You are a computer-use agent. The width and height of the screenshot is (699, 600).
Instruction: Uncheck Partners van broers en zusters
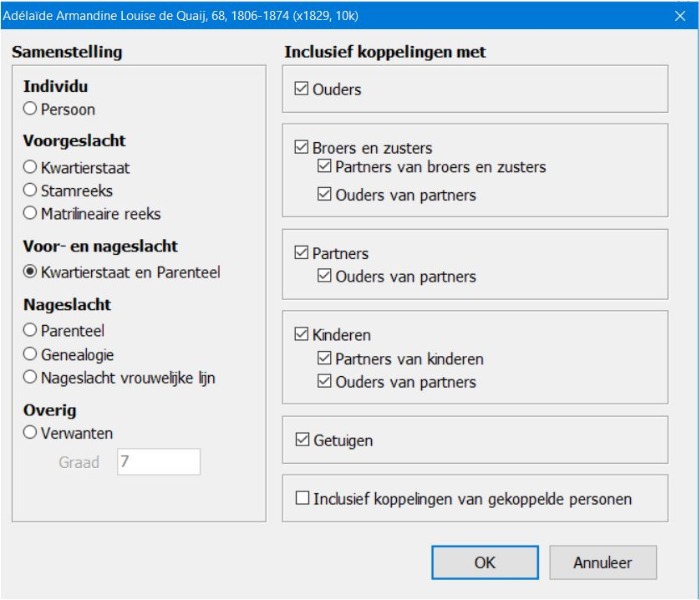(324, 167)
